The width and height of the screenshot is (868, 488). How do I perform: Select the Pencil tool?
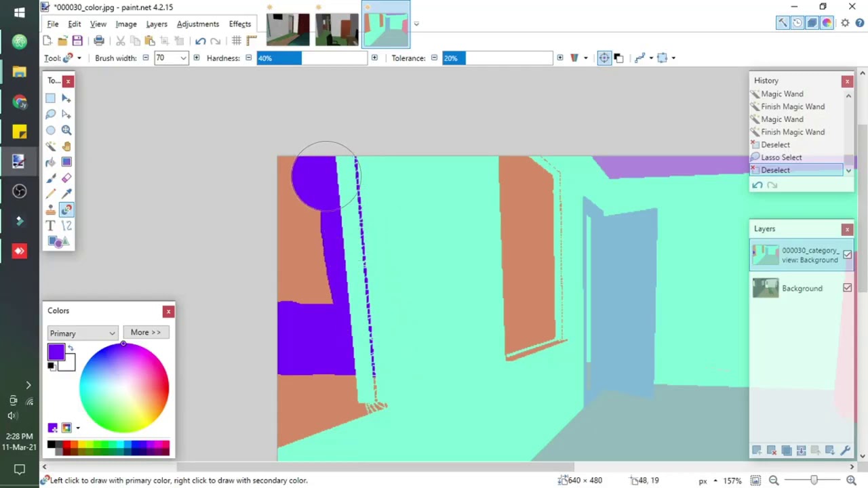[51, 194]
